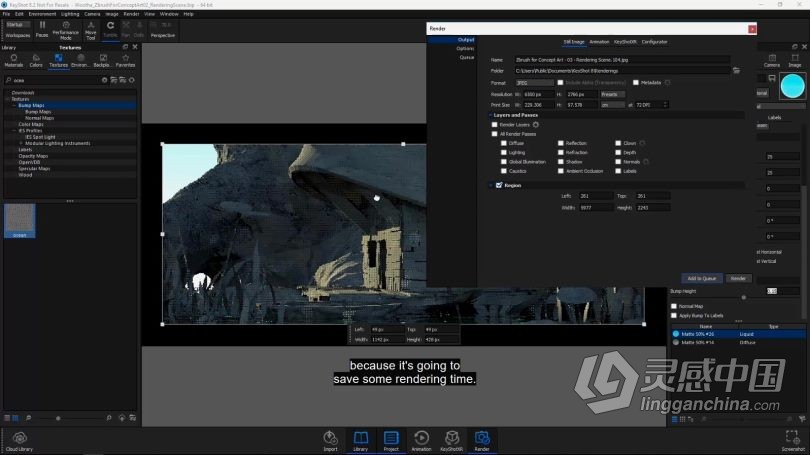Switch to the Animation render tab
810x455 pixels.
coord(599,42)
